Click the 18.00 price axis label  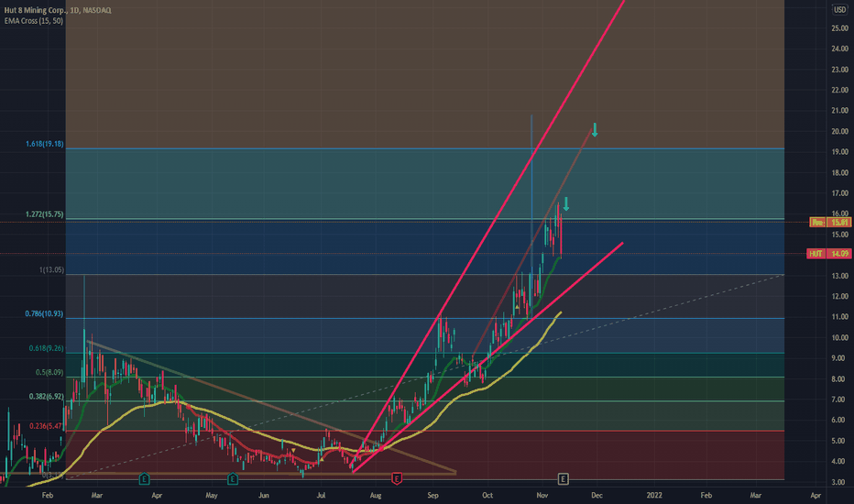[x=840, y=172]
